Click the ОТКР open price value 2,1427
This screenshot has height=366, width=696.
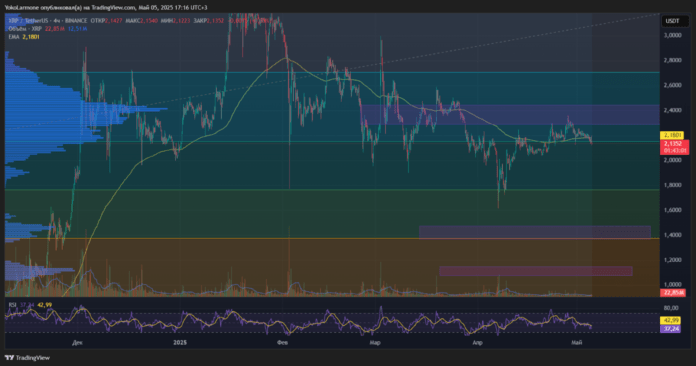pyautogui.click(x=113, y=21)
